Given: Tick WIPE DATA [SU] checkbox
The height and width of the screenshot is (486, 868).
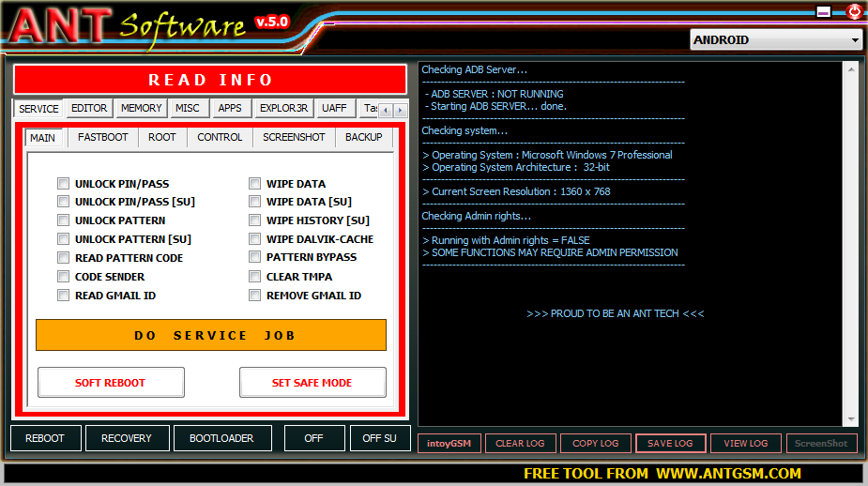Looking at the screenshot, I should point(254,202).
